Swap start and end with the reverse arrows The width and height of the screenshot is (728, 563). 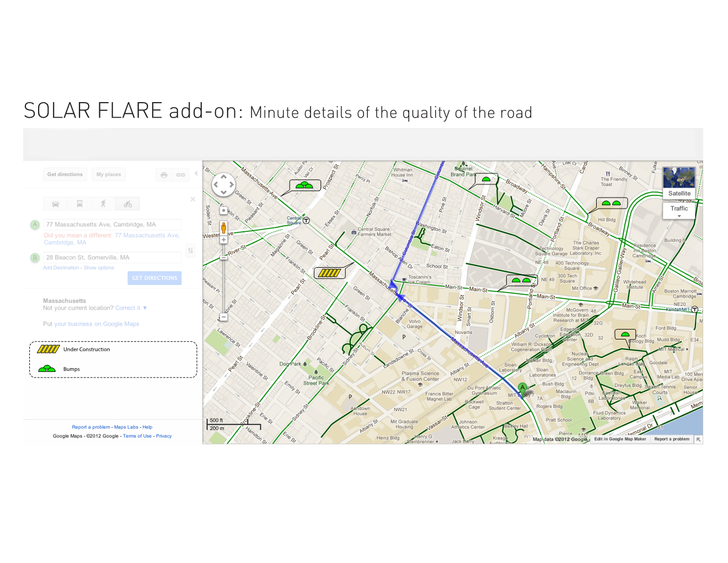(x=190, y=251)
